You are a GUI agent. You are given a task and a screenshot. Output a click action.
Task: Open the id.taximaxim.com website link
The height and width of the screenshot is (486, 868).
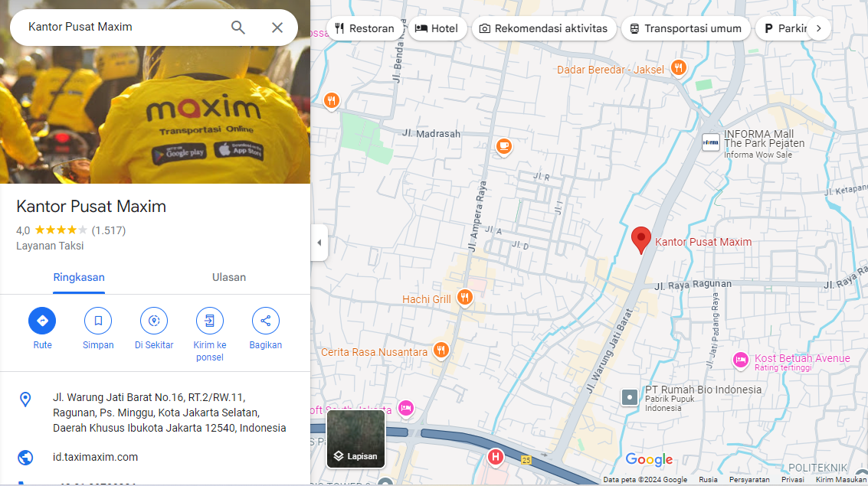click(x=95, y=457)
